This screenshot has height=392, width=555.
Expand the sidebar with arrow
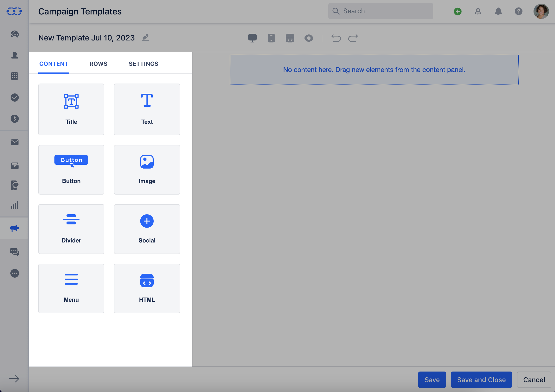[x=14, y=379]
